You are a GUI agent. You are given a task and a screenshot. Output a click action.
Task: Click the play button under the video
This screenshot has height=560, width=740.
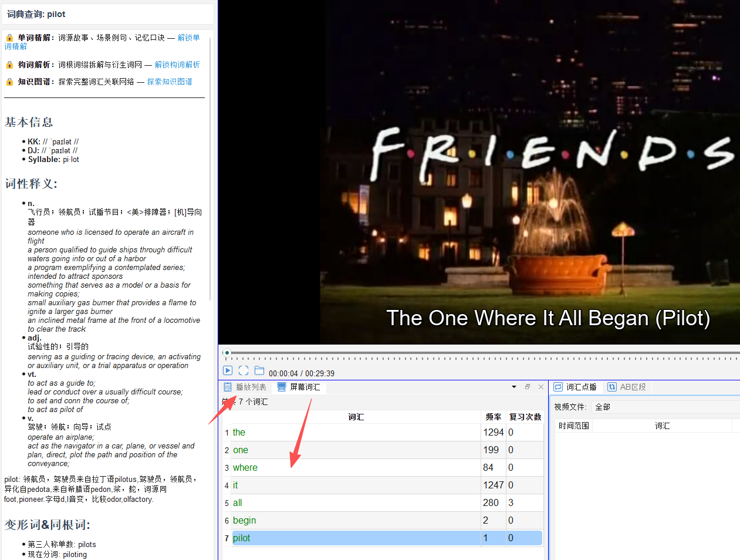(x=228, y=370)
